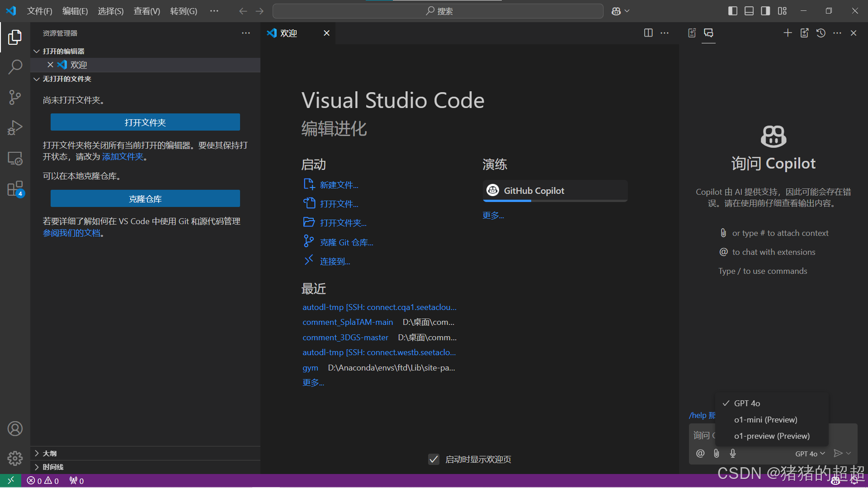The image size is (868, 488).
Task: Open the 文件(F) menu
Action: point(39,11)
